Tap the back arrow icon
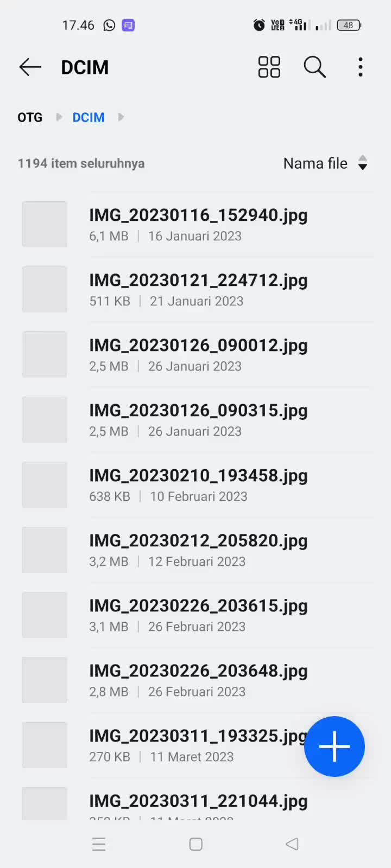This screenshot has width=391, height=868. click(30, 67)
